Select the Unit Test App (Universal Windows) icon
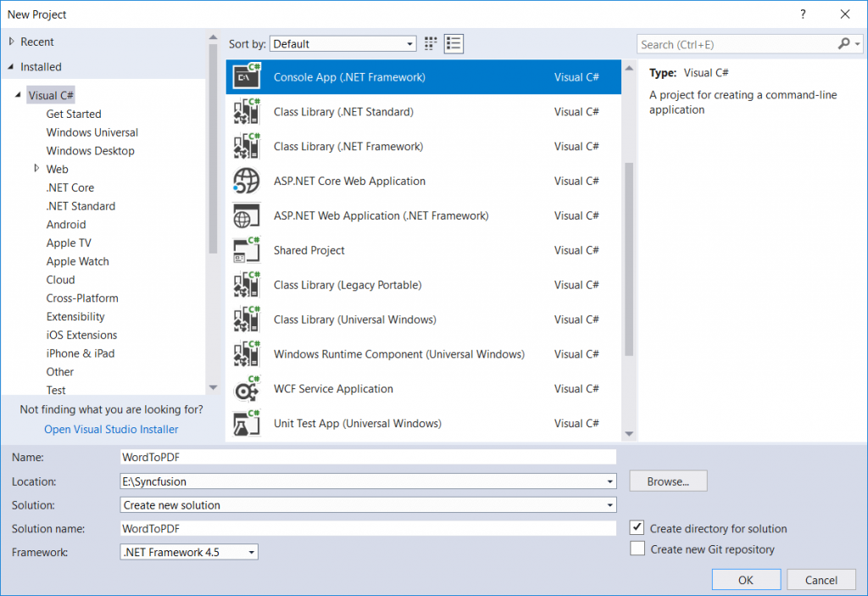 click(x=246, y=423)
